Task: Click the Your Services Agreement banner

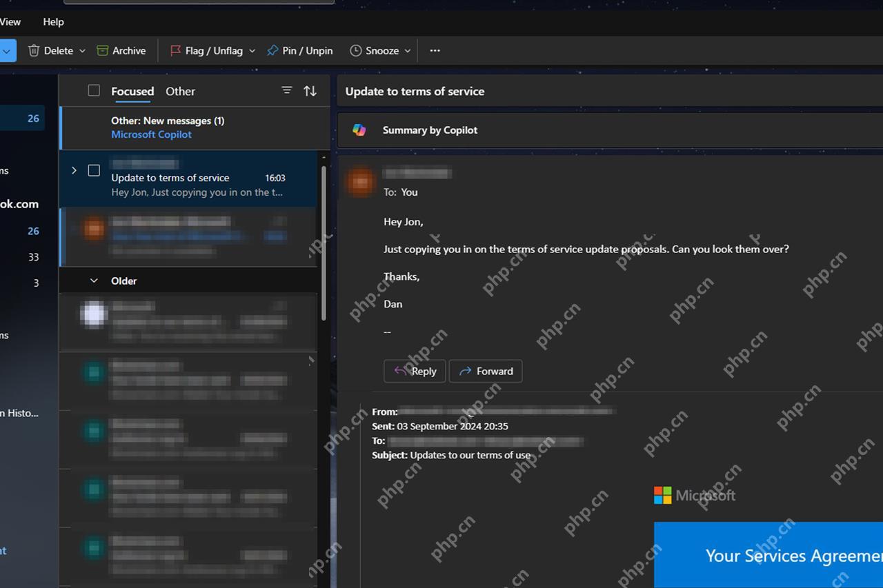Action: 768,555
